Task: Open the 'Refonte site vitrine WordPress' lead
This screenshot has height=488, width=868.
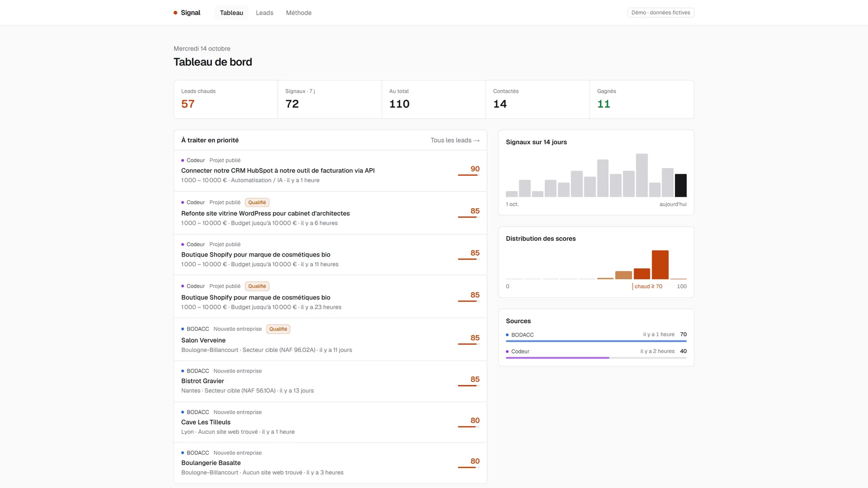Action: click(330, 213)
